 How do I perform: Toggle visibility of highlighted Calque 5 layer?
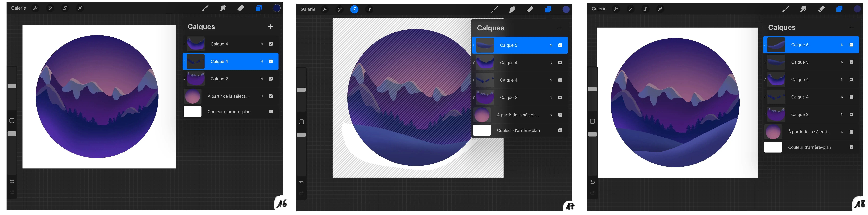560,45
